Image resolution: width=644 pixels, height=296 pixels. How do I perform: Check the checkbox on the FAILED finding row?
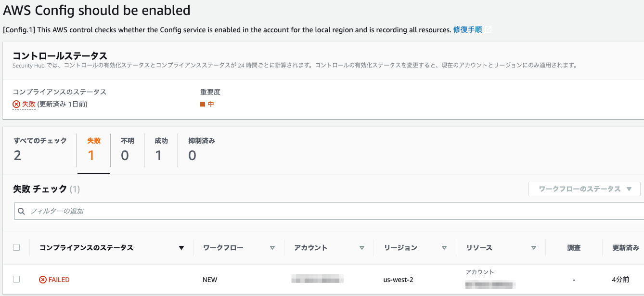point(17,279)
